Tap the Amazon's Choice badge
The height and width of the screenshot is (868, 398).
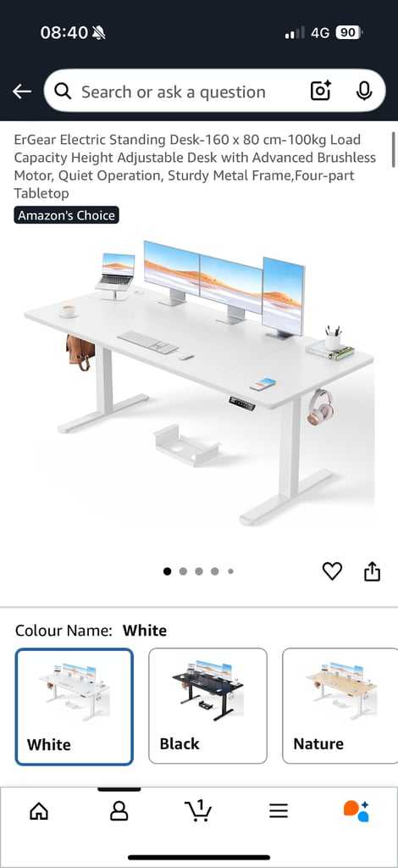coord(66,215)
